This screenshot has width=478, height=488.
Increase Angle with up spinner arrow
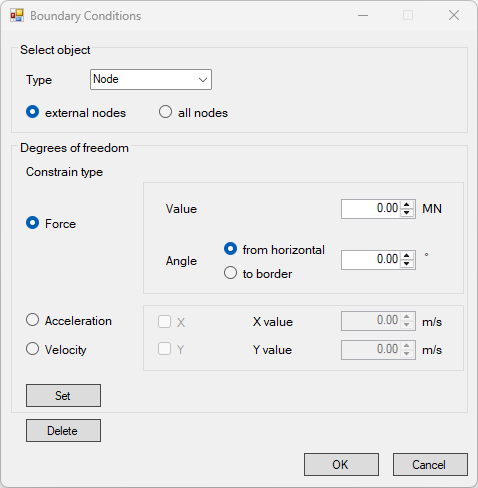point(407,256)
